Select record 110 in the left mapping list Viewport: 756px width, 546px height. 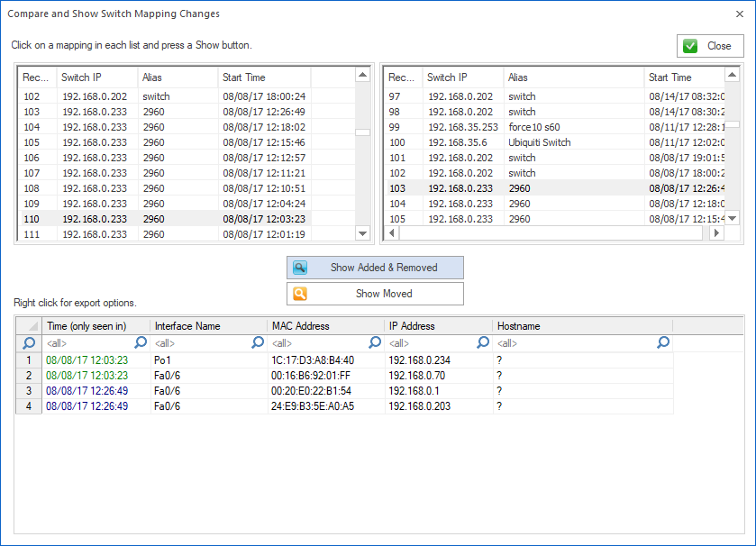tap(135, 219)
